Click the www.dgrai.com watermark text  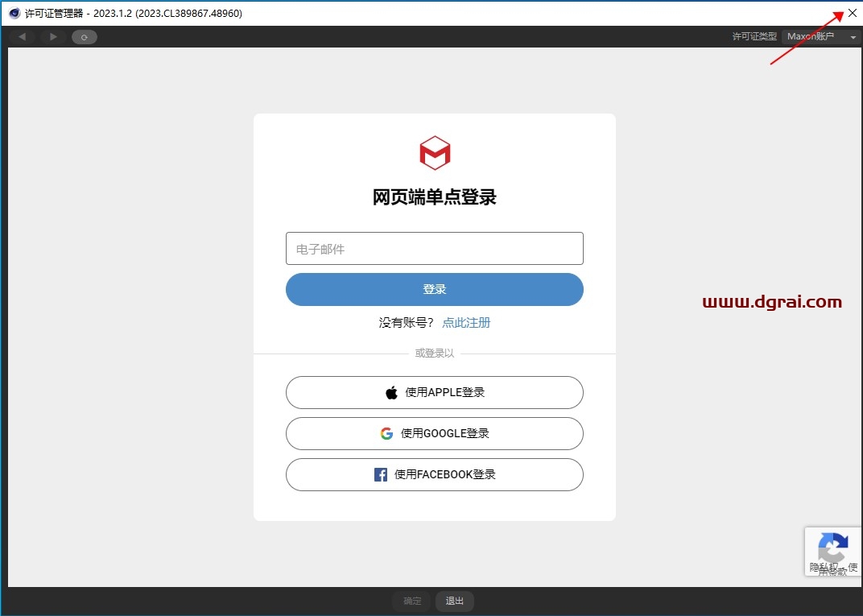click(x=771, y=303)
